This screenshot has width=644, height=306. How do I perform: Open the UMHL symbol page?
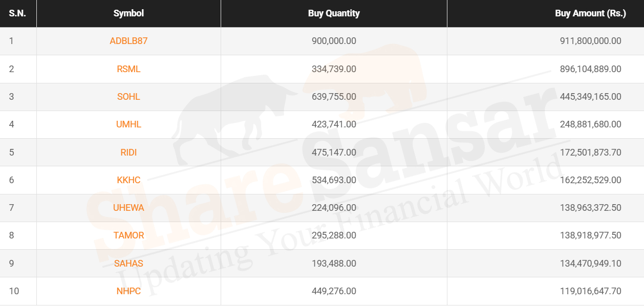click(128, 124)
